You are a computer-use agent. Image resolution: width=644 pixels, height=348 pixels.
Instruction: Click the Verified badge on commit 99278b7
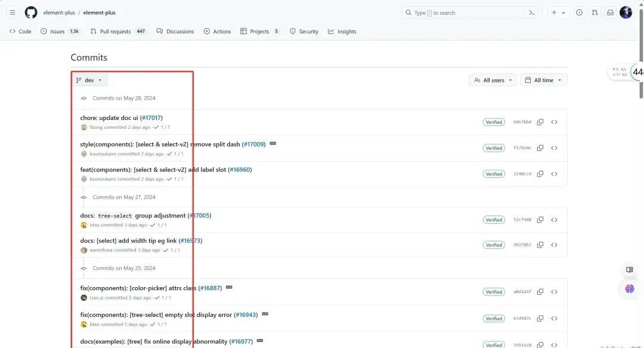(494, 245)
